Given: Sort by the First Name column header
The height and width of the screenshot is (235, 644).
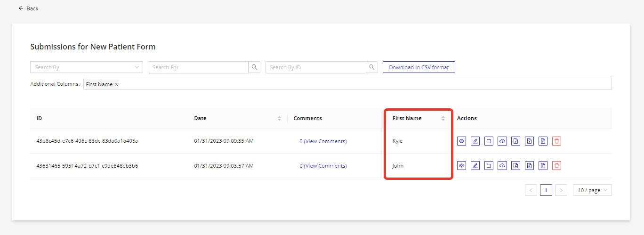Looking at the screenshot, I should click(x=443, y=119).
